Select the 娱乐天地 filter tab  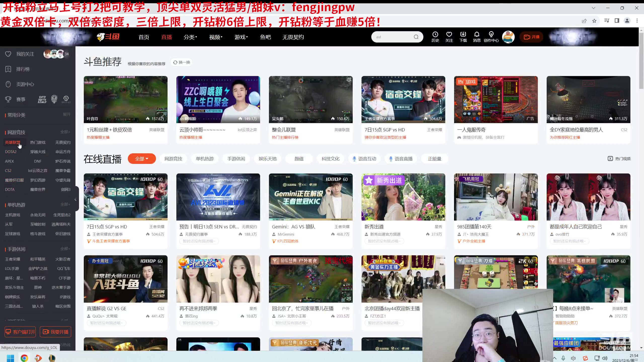(268, 159)
